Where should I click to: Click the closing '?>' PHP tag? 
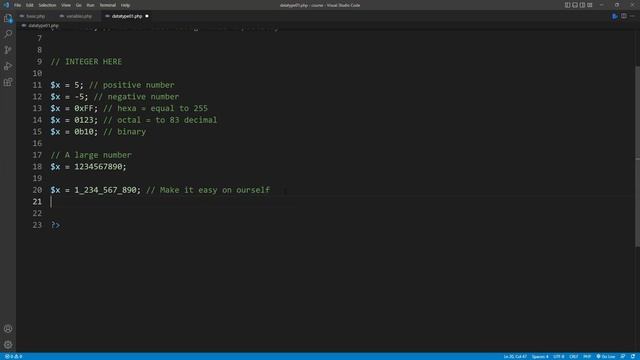(55, 225)
